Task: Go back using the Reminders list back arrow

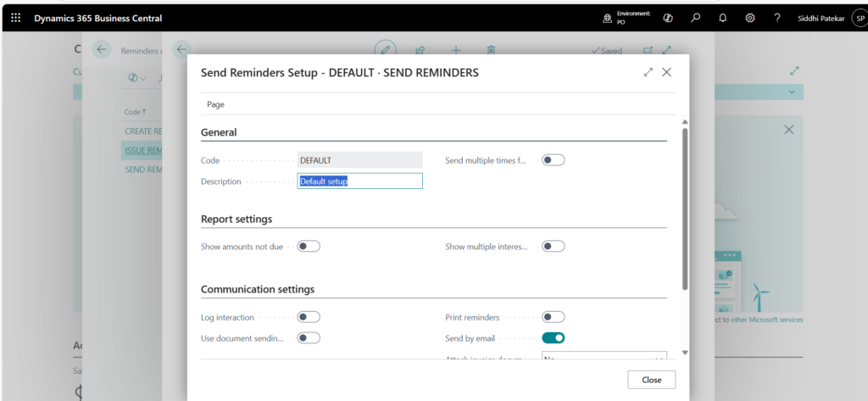Action: click(102, 50)
